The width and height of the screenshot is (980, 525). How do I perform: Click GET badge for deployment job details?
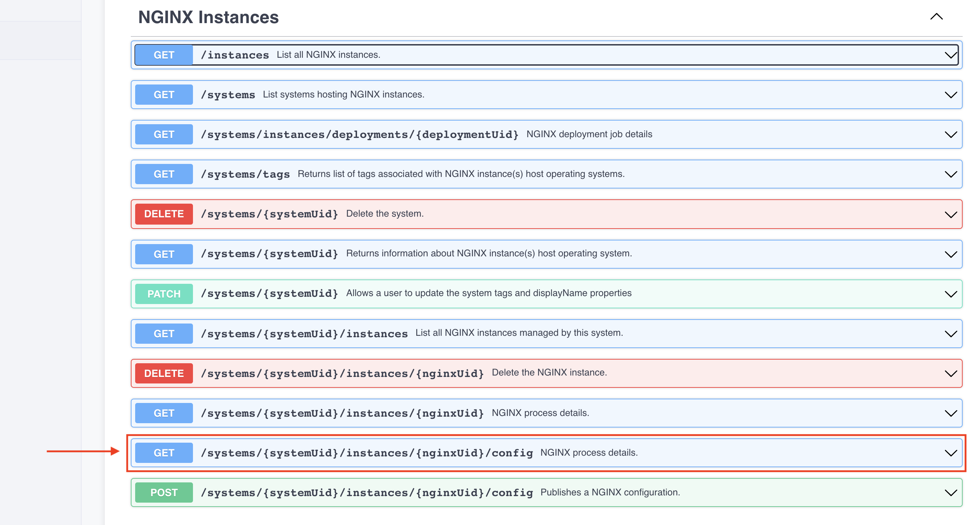click(164, 135)
